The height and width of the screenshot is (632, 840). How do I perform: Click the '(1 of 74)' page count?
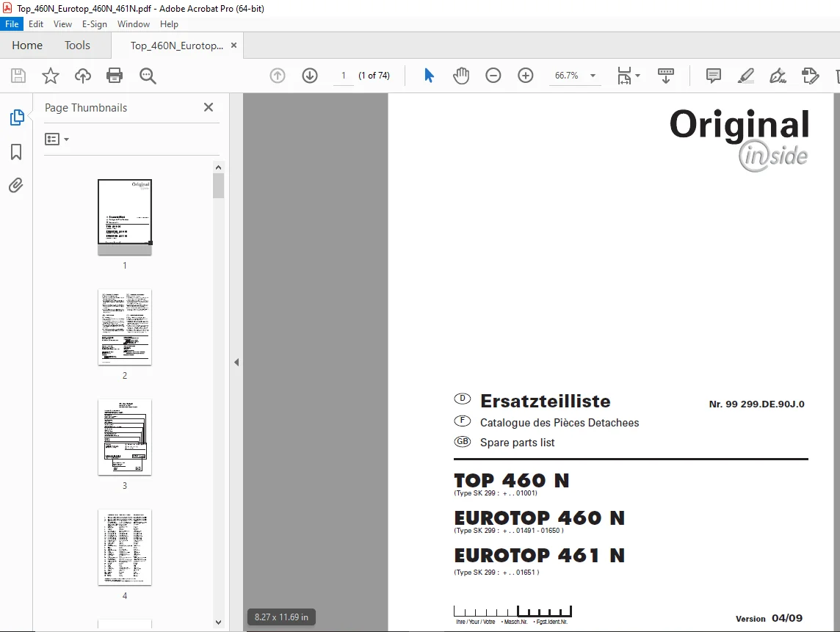click(374, 76)
